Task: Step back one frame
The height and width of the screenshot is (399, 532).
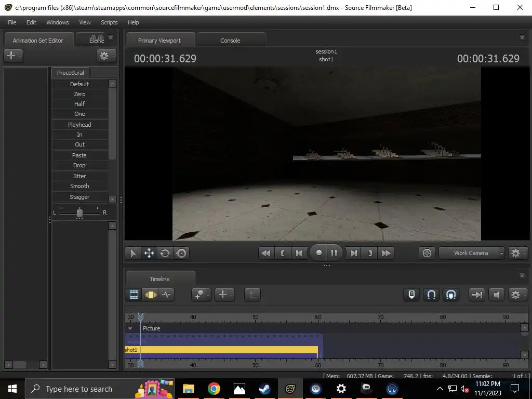Action: [299, 253]
